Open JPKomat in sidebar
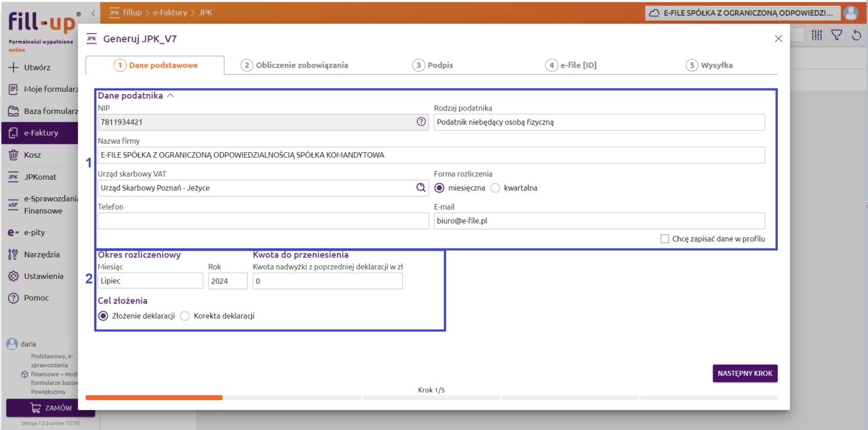The height and width of the screenshot is (430, 868). (39, 176)
